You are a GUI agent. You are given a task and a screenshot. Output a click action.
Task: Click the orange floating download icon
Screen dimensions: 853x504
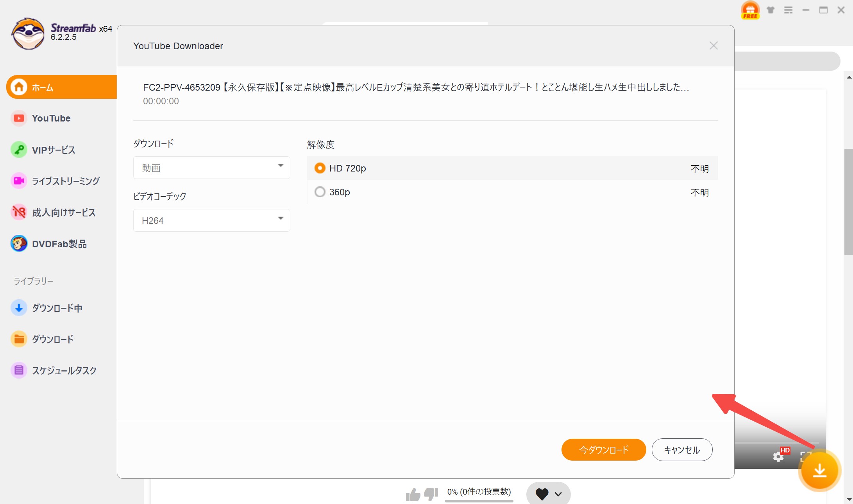tap(820, 470)
